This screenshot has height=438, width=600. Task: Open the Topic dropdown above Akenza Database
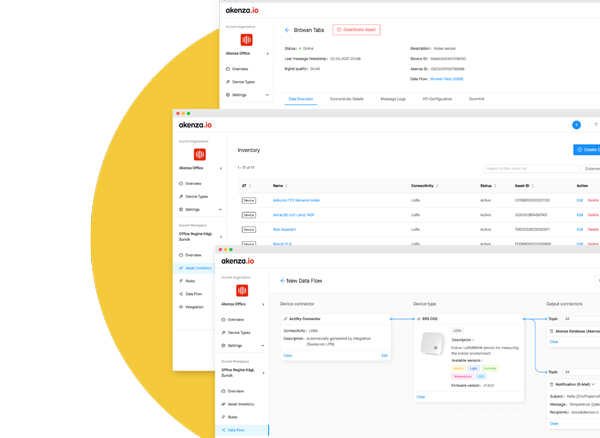[x=582, y=319]
